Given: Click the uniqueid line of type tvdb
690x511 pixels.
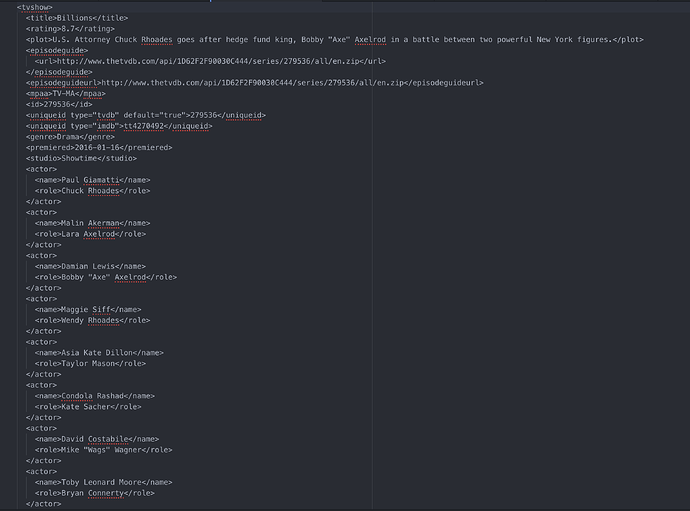Looking at the screenshot, I should pyautogui.click(x=146, y=115).
